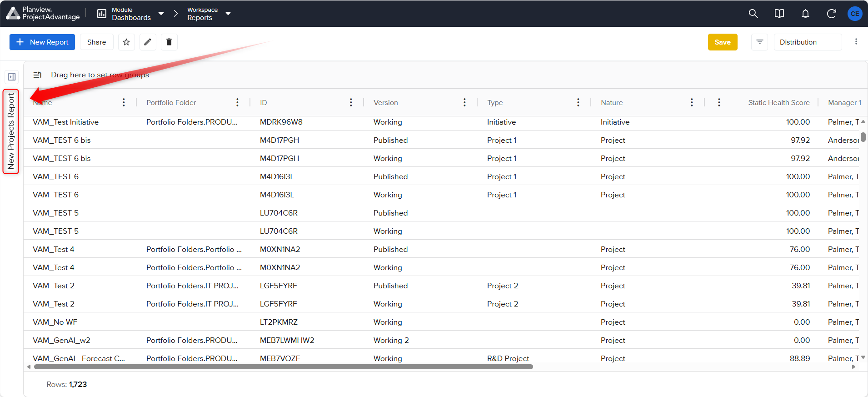Image resolution: width=868 pixels, height=397 pixels.
Task: Edit report with the pencil icon
Action: pyautogui.click(x=148, y=42)
